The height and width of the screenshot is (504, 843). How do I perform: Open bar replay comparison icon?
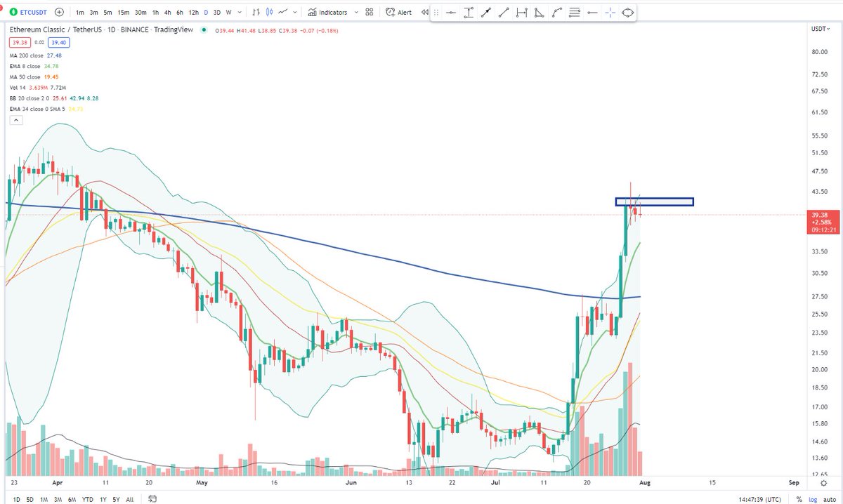(x=426, y=12)
